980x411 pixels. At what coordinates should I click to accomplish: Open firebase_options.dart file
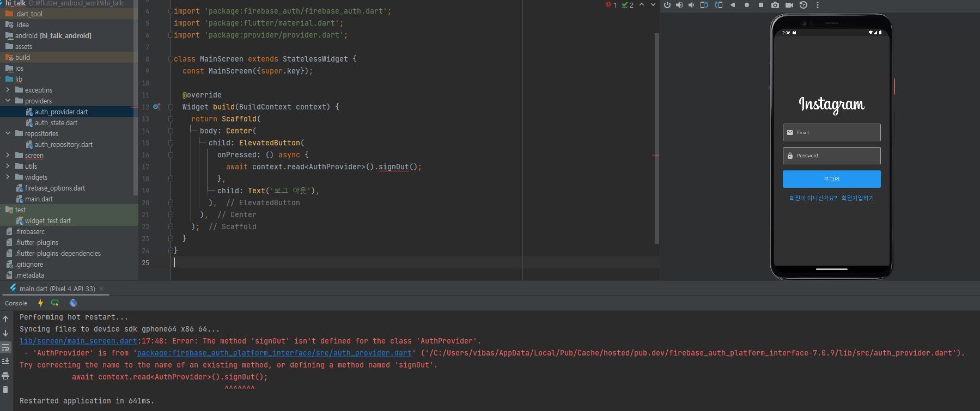click(55, 188)
